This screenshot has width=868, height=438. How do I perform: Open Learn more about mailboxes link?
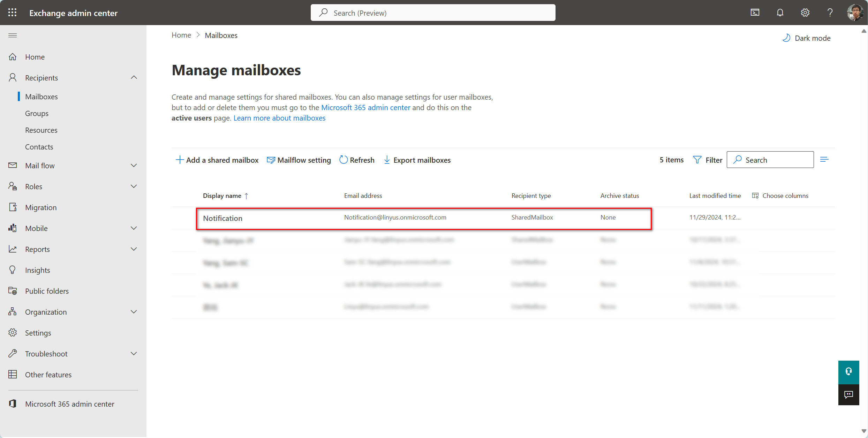pyautogui.click(x=279, y=118)
